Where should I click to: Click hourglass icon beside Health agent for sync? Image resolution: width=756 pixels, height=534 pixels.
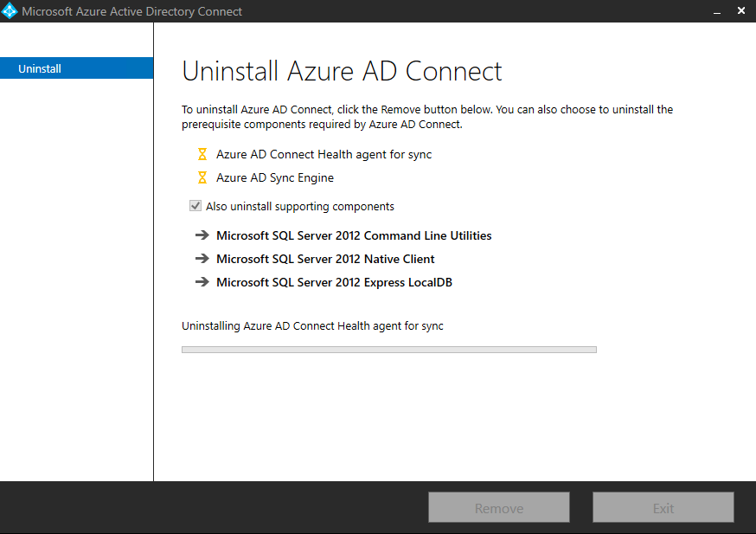(202, 154)
